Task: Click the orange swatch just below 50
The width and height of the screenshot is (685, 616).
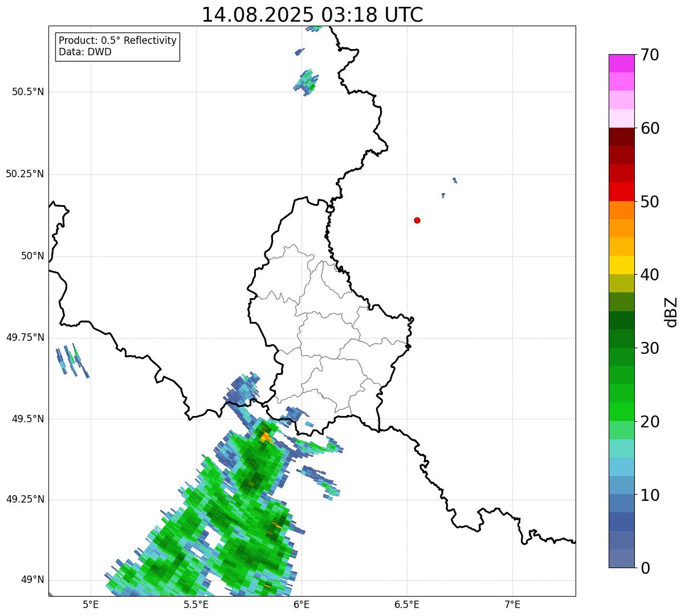Action: 621,210
